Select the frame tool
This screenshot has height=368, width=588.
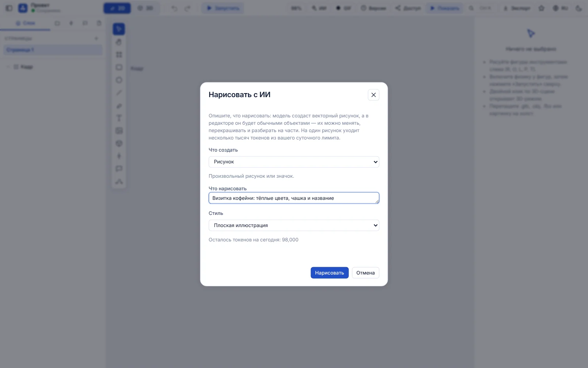(x=119, y=54)
